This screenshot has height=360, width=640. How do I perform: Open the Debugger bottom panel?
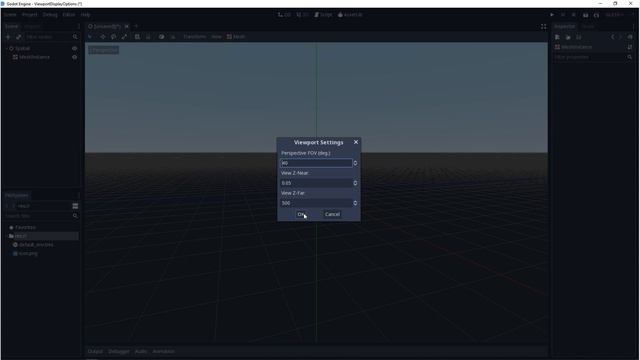pyautogui.click(x=119, y=351)
